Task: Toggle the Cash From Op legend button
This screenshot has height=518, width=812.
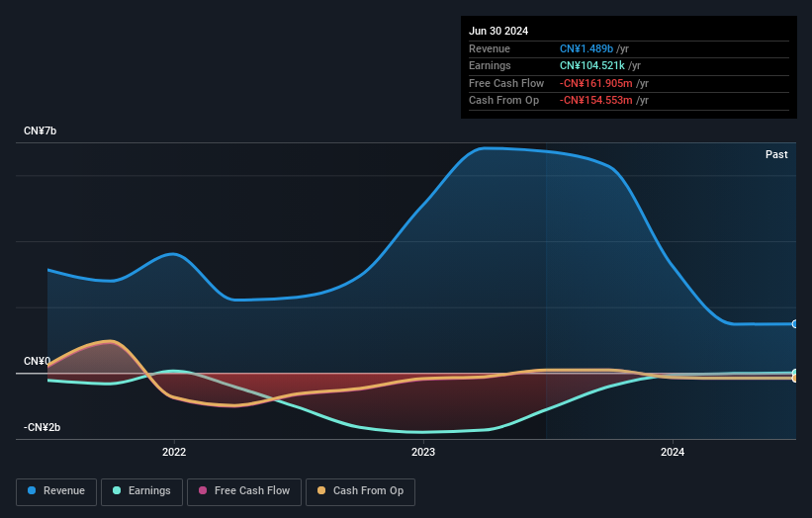Action: 360,491
